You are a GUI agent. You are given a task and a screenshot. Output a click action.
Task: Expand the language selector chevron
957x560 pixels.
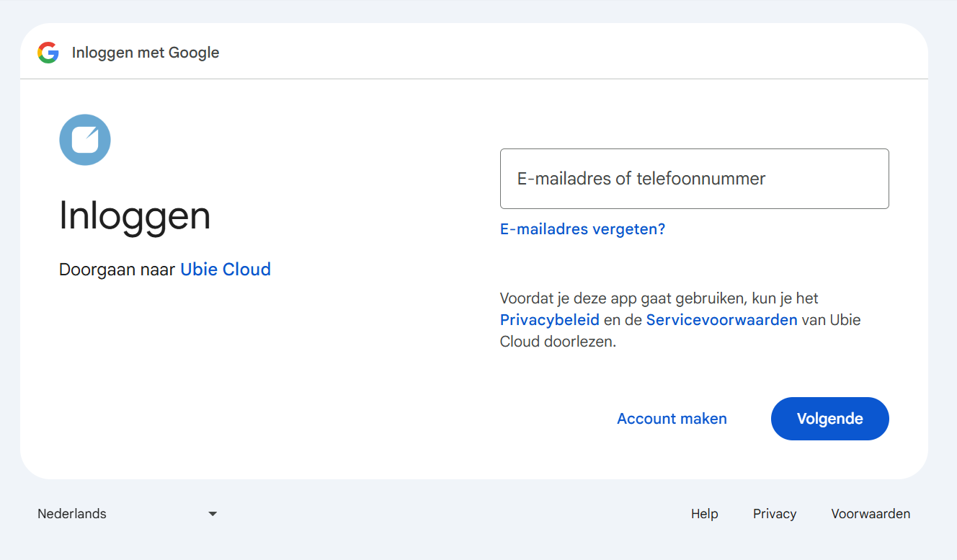[x=212, y=513]
